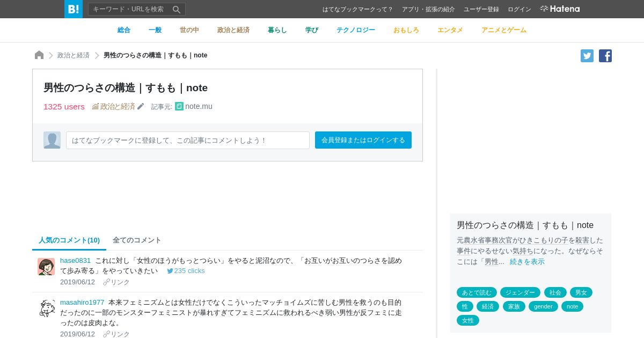Share the page via Twitter icon
The width and height of the screenshot is (644, 338).
coord(587,56)
